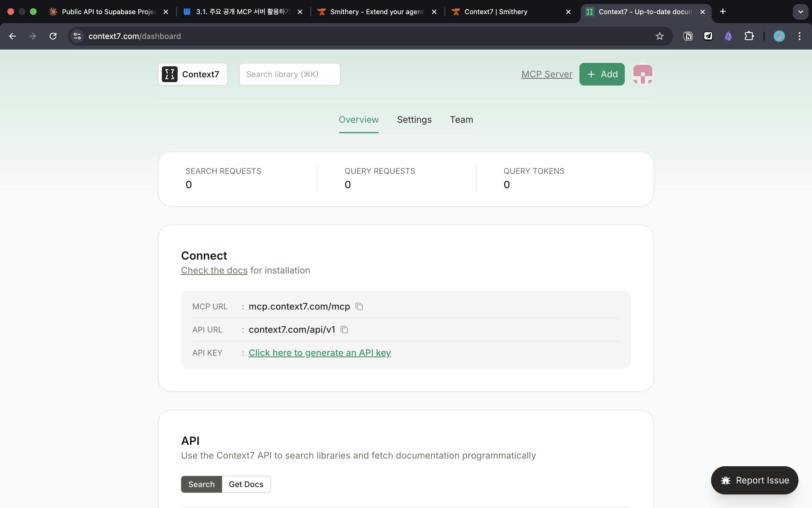The image size is (812, 508).
Task: Select the mcp.context7.com/mcp URL text
Action: point(299,306)
